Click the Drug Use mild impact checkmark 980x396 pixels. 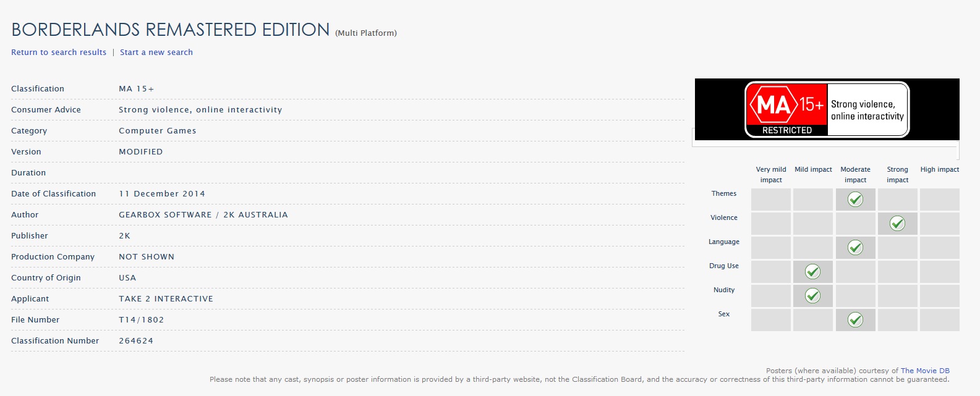812,272
